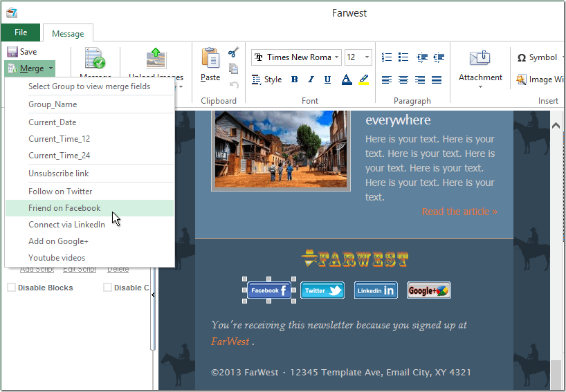Click 'Select Group to view merge fields'
Screen dimensions: 566x392
89,86
